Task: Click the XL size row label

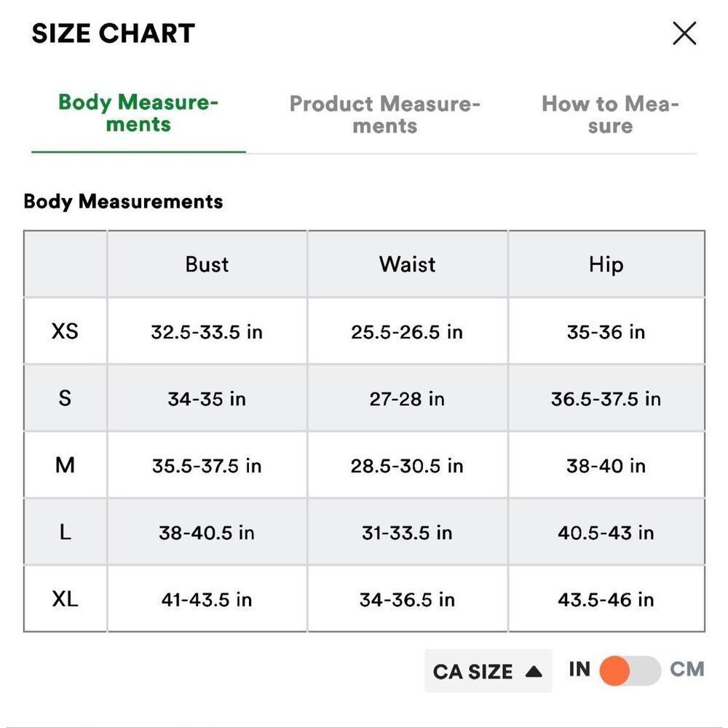Action: (x=65, y=599)
